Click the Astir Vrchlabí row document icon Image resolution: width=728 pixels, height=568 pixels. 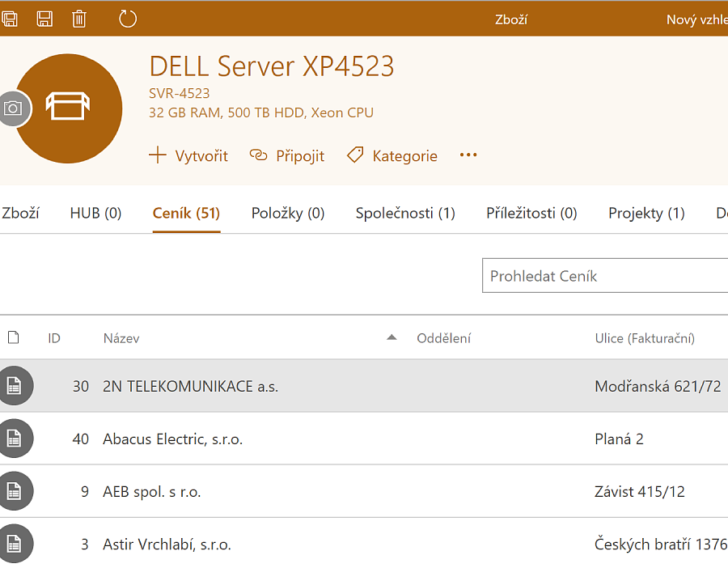tap(15, 544)
